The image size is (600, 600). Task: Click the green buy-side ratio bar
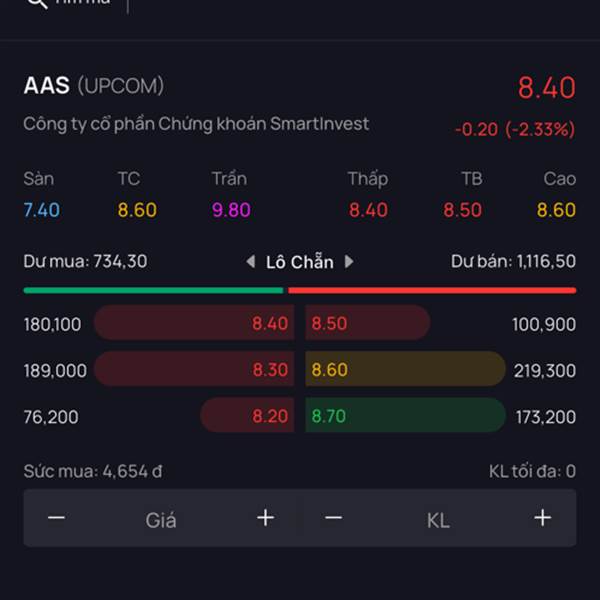[x=153, y=290]
